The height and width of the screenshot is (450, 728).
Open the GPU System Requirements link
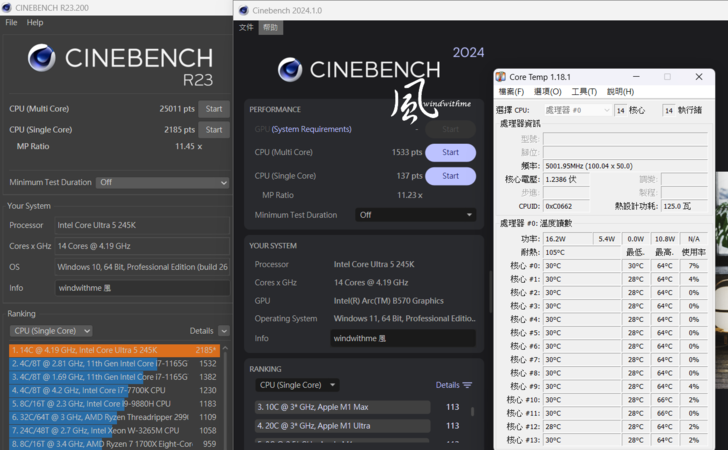coord(311,129)
